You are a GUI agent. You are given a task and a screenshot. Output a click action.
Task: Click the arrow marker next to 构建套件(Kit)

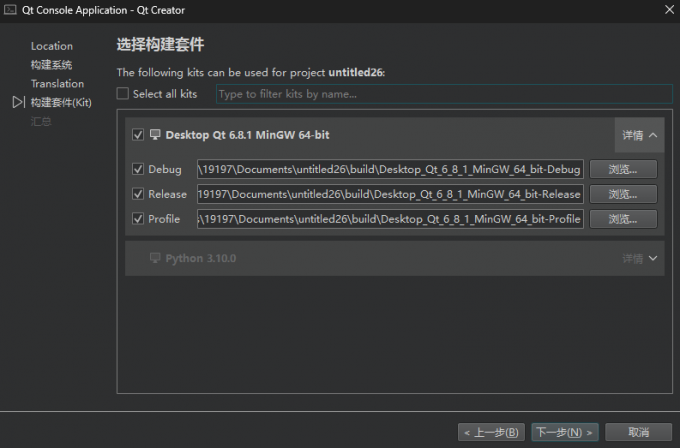point(18,103)
